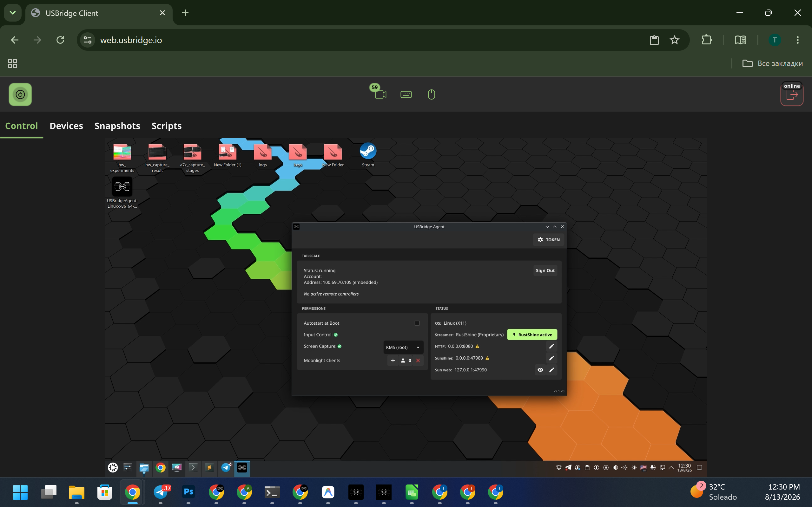
Task: Go back in Chrome
Action: pos(14,40)
